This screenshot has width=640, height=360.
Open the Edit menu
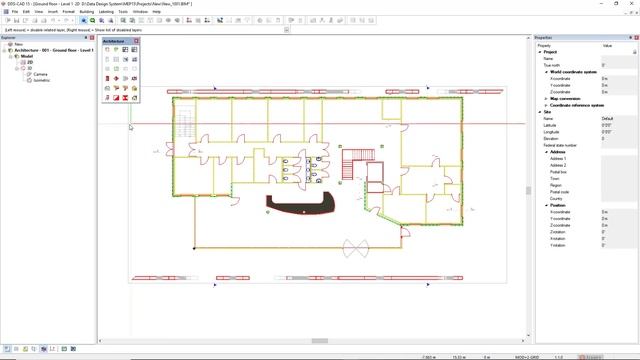tap(26, 12)
